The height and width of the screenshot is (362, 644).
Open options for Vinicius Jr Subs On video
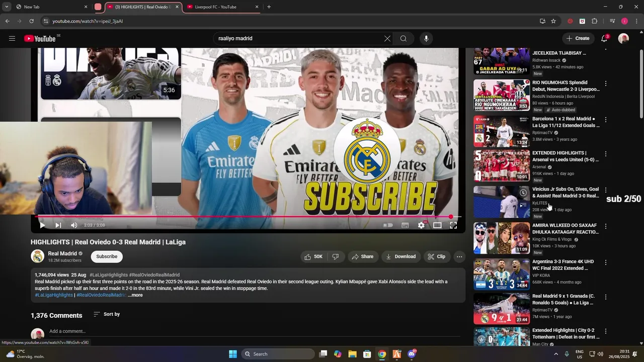click(606, 190)
